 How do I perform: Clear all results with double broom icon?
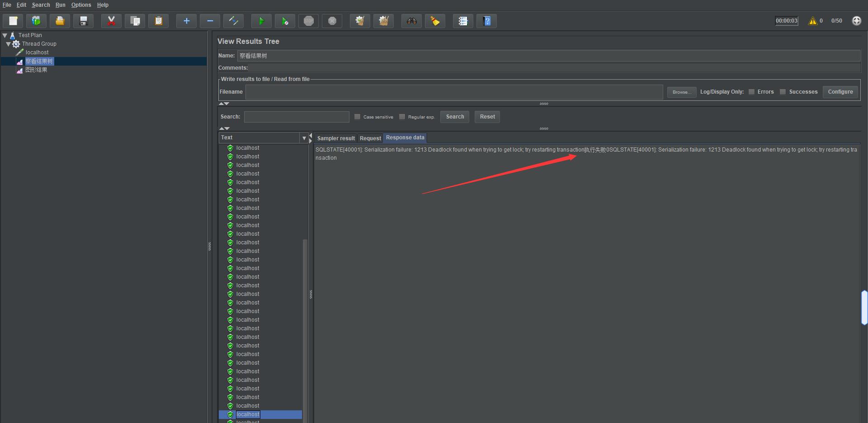(383, 21)
